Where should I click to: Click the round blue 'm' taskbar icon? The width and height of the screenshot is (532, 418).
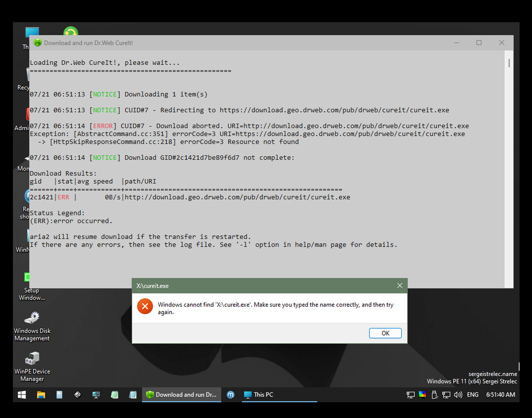(x=230, y=394)
